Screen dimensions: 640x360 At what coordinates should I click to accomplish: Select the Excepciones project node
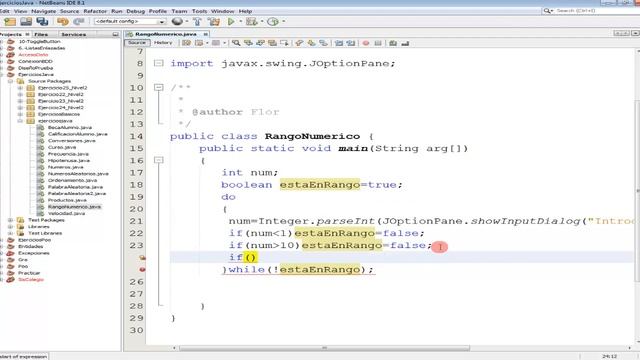coord(33,253)
